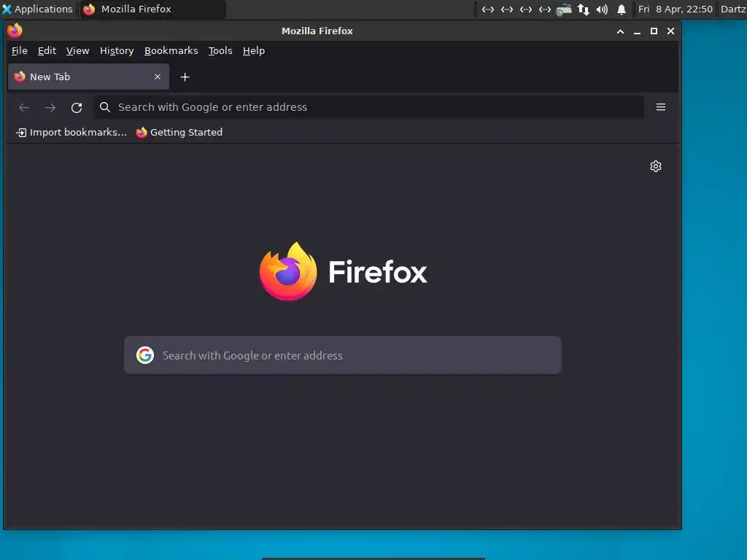Show notifications via bell icon
The width and height of the screenshot is (747, 560).
(x=622, y=9)
